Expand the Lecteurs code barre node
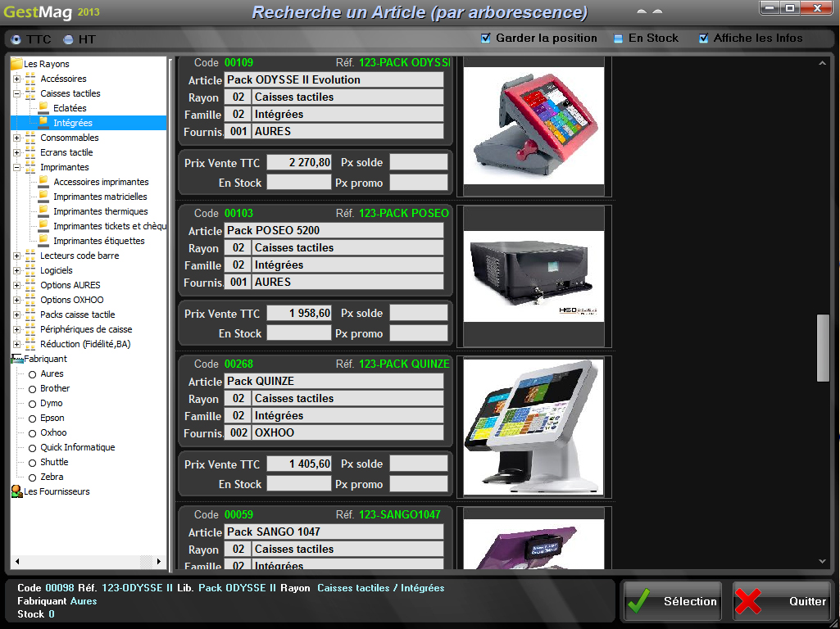The width and height of the screenshot is (840, 629). 16,256
